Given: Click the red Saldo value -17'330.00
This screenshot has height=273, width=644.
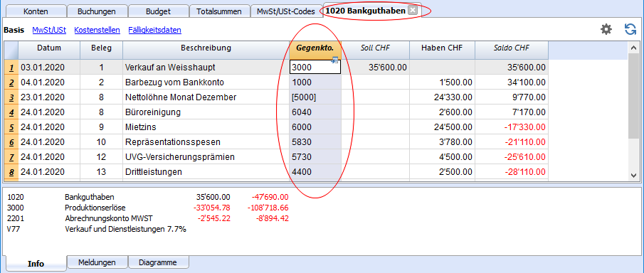Looking at the screenshot, I should tap(512, 127).
